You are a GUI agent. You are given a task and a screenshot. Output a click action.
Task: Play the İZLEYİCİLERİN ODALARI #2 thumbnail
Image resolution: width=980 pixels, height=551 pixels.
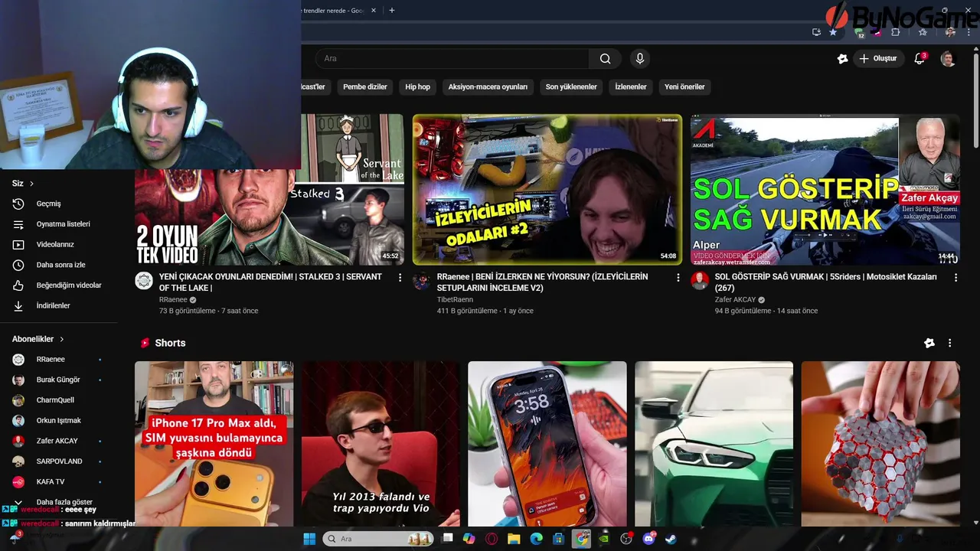547,190
